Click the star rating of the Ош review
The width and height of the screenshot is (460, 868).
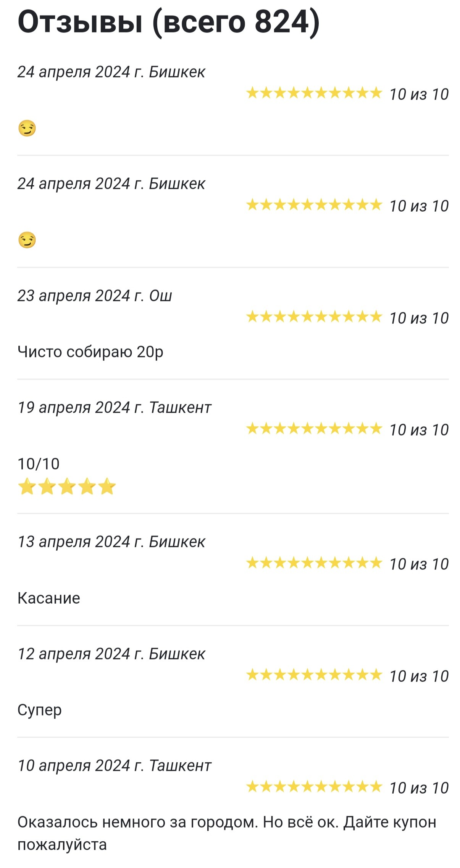[x=314, y=317]
